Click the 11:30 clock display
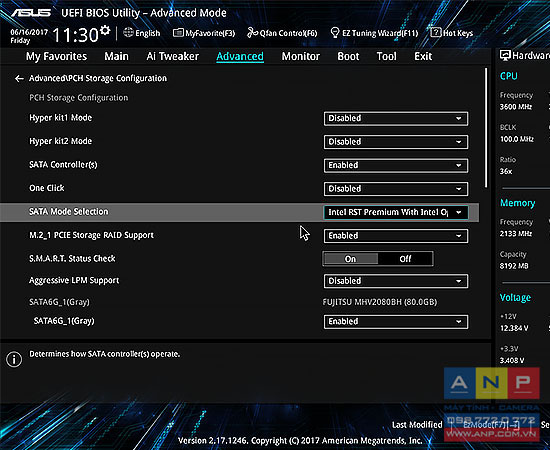Image resolution: width=550 pixels, height=450 pixels. coord(75,35)
